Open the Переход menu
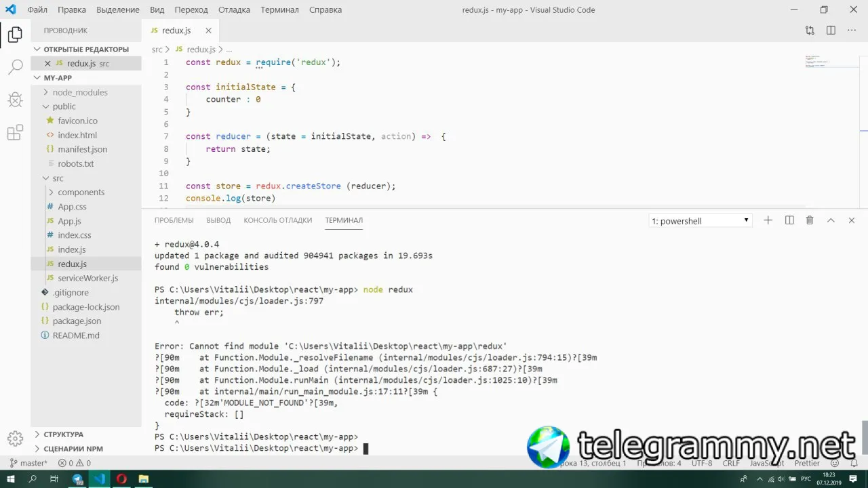The width and height of the screenshot is (868, 488). point(191,9)
